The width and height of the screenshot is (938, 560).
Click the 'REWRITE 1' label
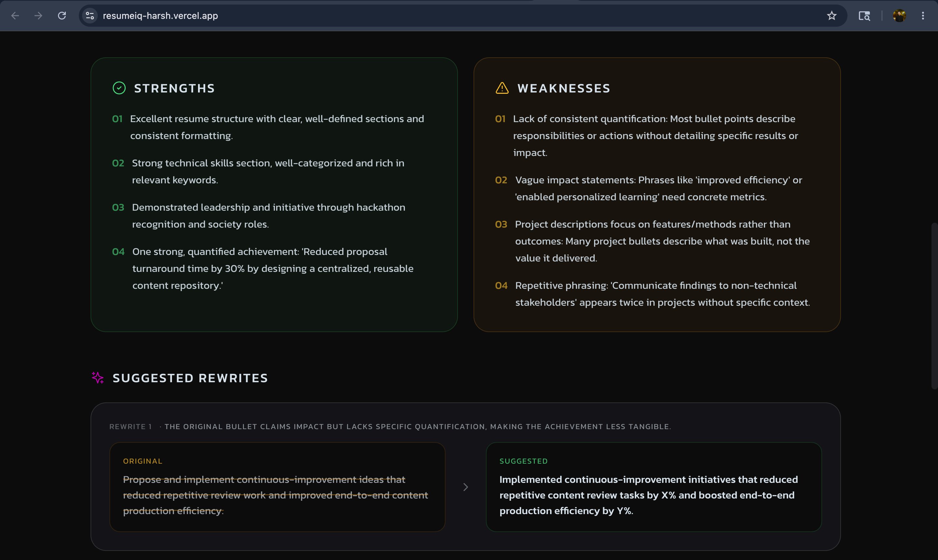(x=130, y=427)
